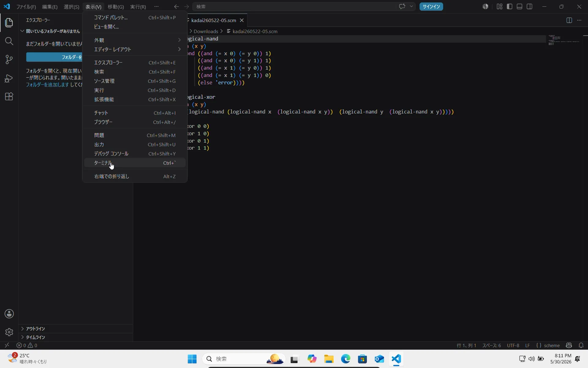The height and width of the screenshot is (368, 588).
Task: Select デバッグ コンソール menu entry
Action: [135, 154]
